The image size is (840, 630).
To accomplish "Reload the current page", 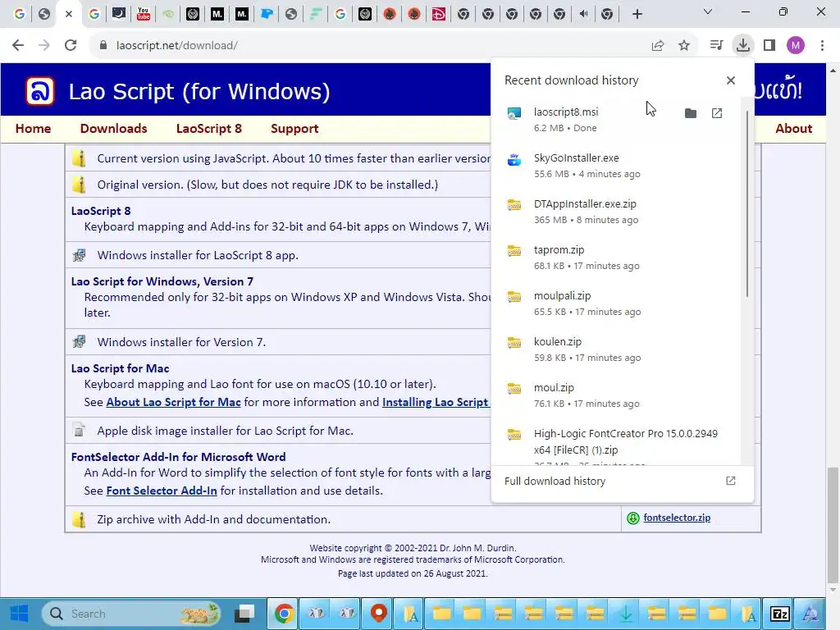I will (71, 45).
